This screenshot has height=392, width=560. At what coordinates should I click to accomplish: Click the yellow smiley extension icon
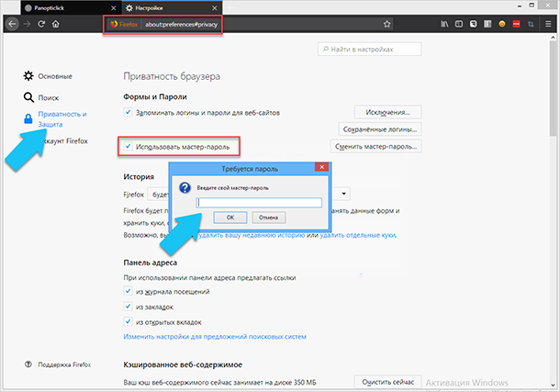[502, 24]
